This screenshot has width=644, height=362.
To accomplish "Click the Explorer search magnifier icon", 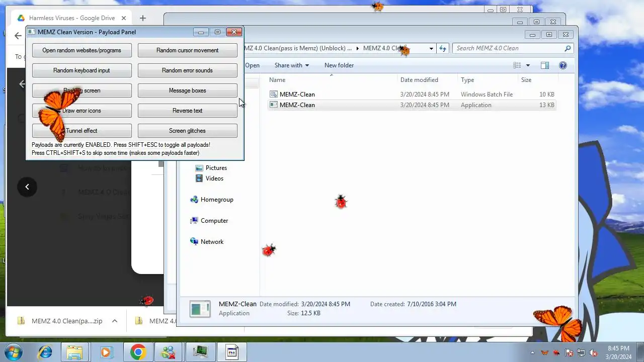I will click(x=568, y=48).
